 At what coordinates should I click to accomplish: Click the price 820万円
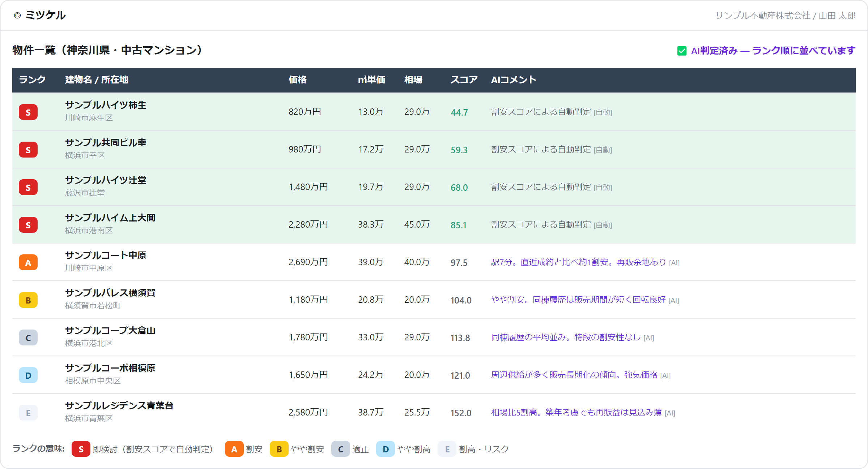305,112
